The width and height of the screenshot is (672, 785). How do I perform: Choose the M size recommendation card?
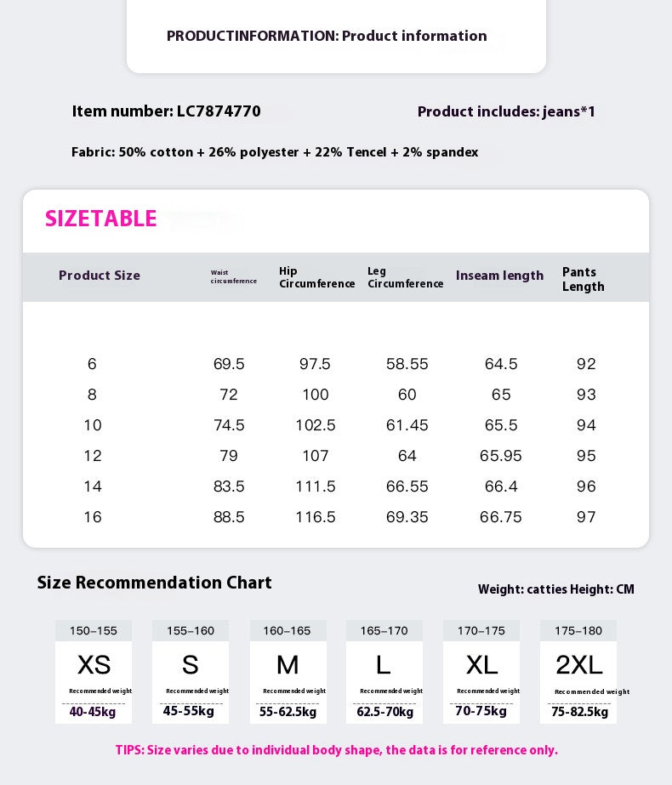pyautogui.click(x=288, y=672)
